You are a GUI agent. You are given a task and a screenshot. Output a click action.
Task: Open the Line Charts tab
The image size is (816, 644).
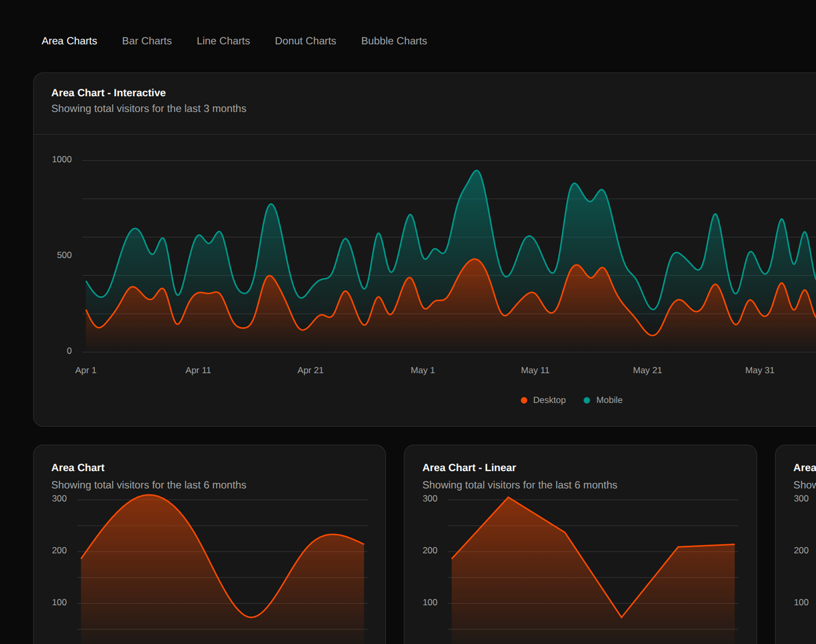click(223, 41)
